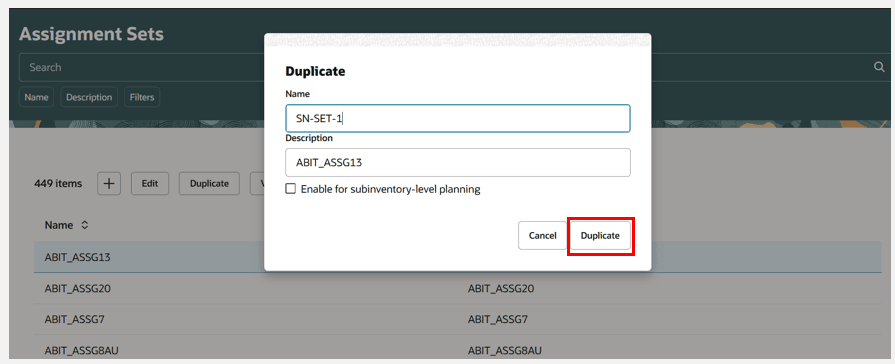Viewport: 895px width, 364px height.
Task: Click the Description field with ABIT_ASSG13
Action: (x=458, y=163)
